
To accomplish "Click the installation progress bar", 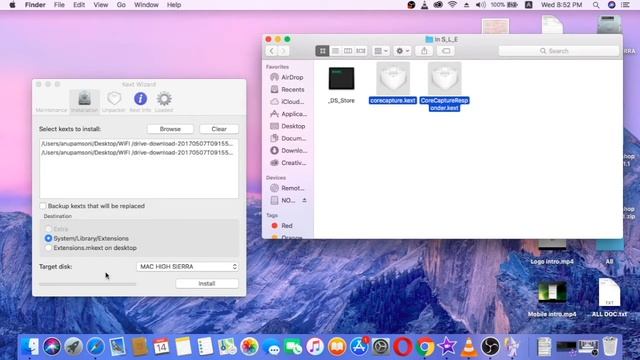I will click(x=87, y=284).
